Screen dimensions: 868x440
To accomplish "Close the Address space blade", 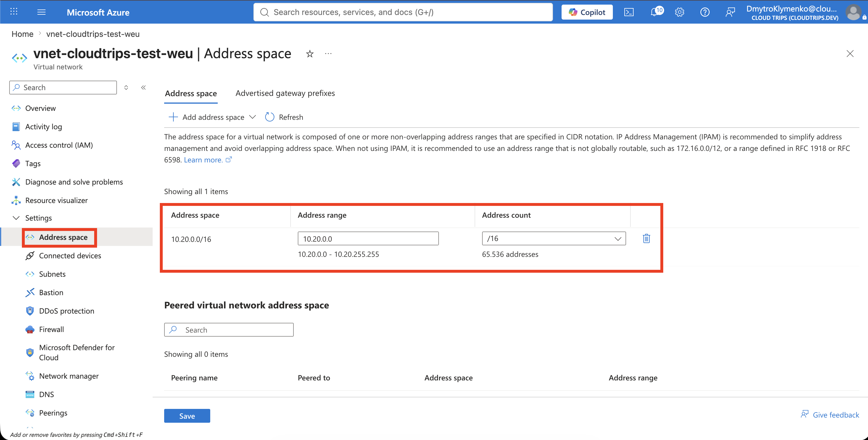I will [x=850, y=54].
